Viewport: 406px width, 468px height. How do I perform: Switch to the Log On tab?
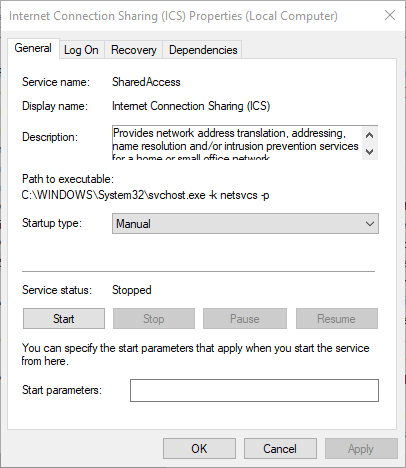[81, 50]
